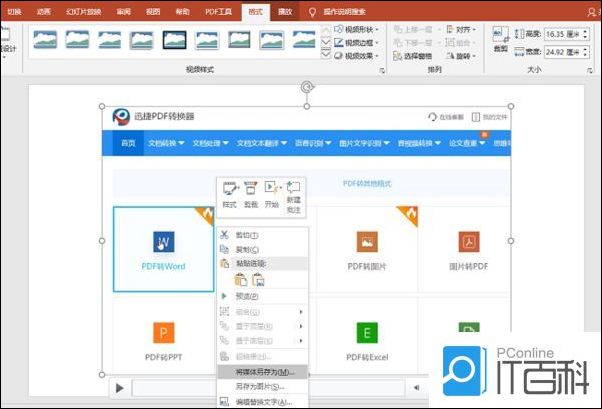Image resolution: width=602 pixels, height=409 pixels.
Task: Click the 裁剪 crop tool in ribbon
Action: (501, 39)
